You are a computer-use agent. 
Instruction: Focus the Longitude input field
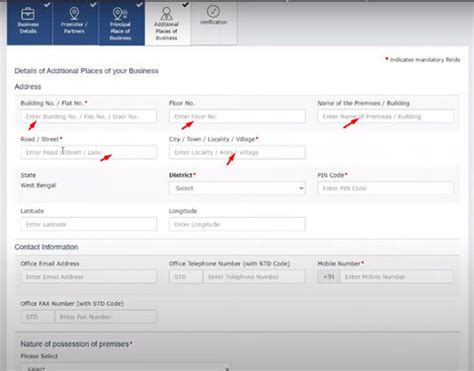point(237,224)
